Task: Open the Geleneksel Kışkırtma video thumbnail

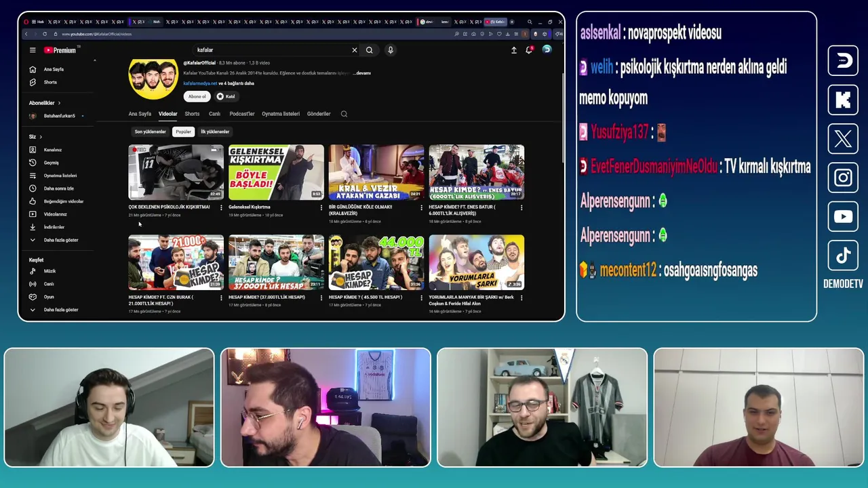Action: coord(276,172)
